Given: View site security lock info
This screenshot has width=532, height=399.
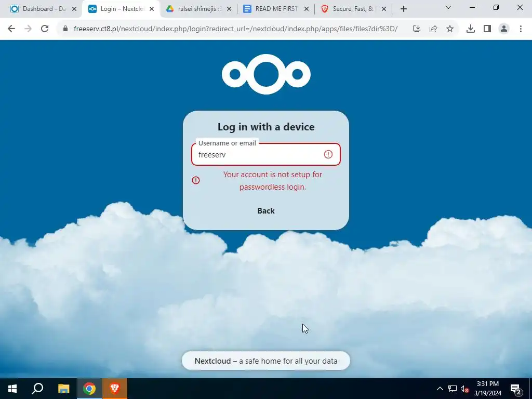Looking at the screenshot, I should [x=65, y=29].
